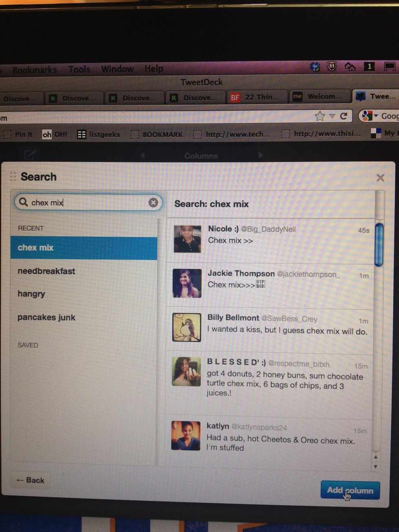Open @katlynsparks24 handle link
The width and height of the screenshot is (399, 532).
tap(259, 427)
